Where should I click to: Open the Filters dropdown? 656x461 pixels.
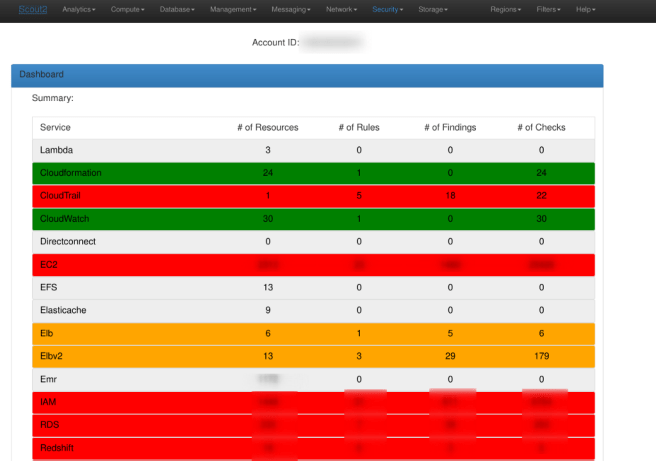548,9
